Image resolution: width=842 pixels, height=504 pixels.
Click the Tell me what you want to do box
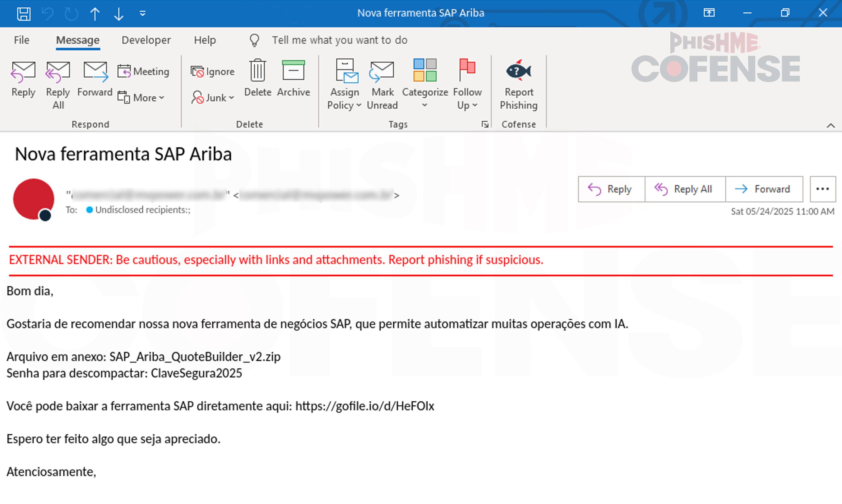340,40
